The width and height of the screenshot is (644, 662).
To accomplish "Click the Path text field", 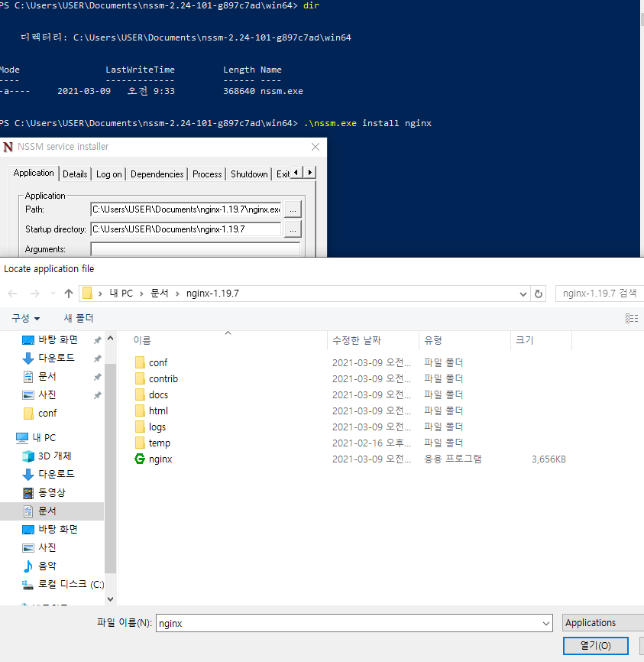I will click(186, 209).
